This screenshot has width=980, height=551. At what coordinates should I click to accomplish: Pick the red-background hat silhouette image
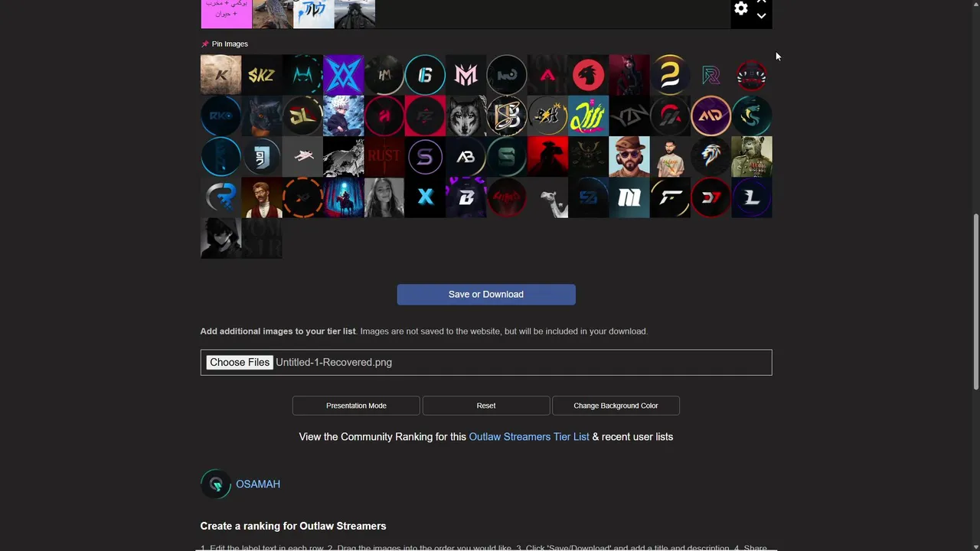[x=547, y=156]
